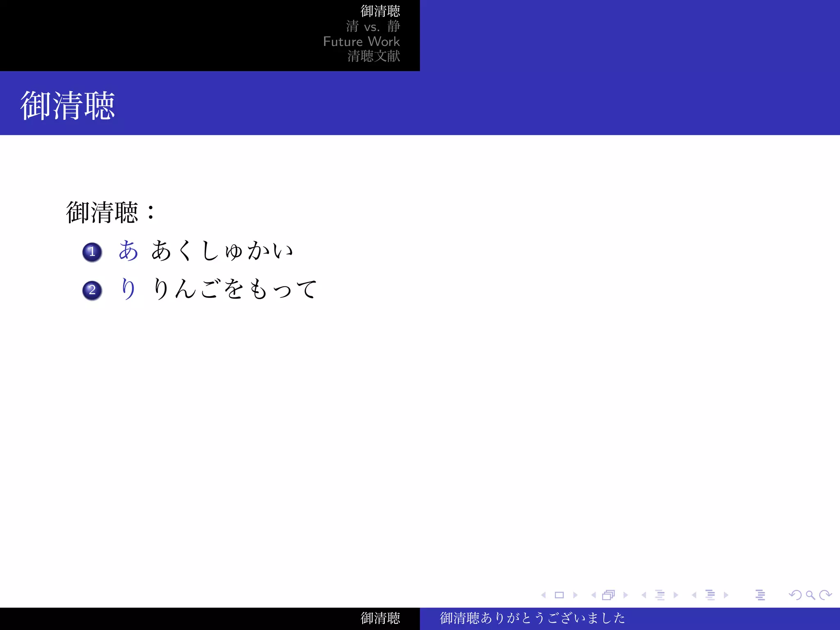
Task: Click the previous frame arrow
Action: (593, 595)
